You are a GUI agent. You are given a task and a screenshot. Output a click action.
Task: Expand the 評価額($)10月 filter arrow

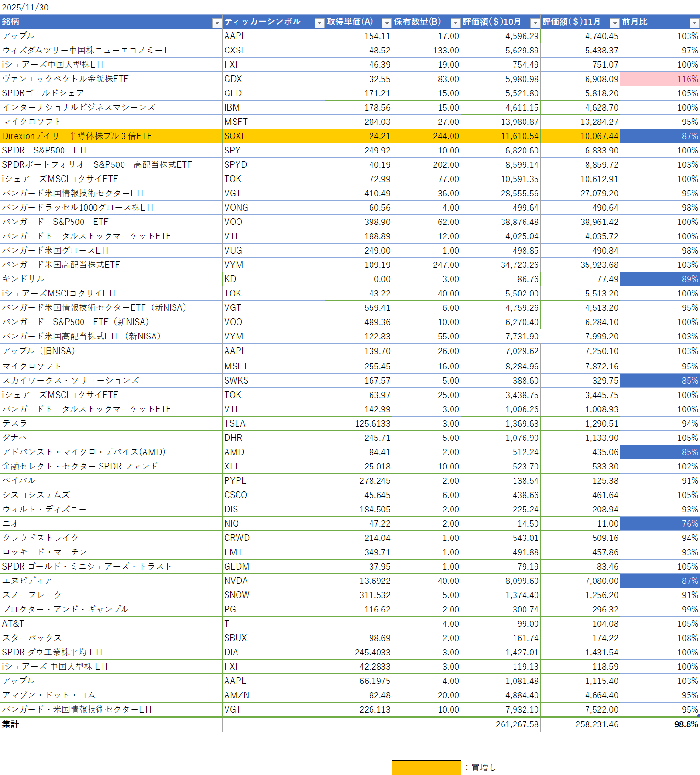[535, 23]
